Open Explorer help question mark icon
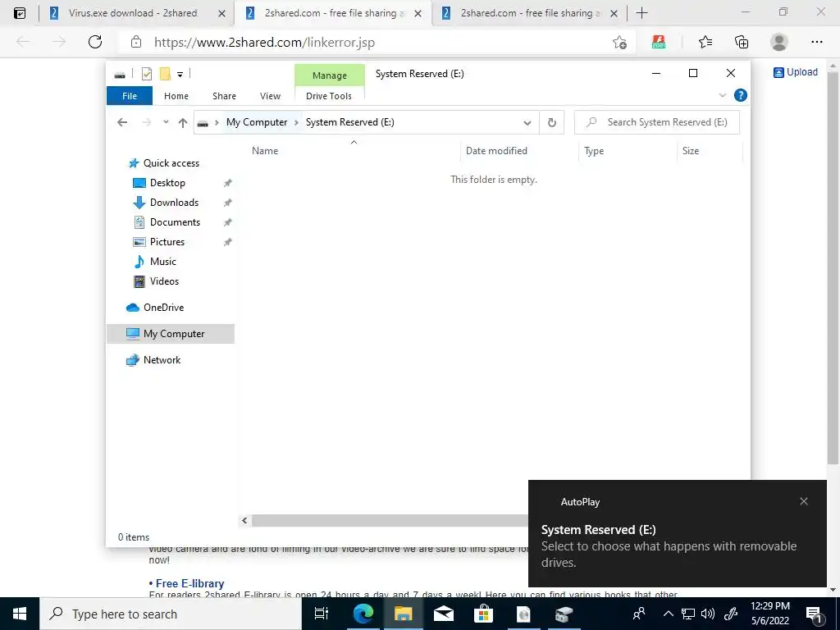 pyautogui.click(x=741, y=95)
